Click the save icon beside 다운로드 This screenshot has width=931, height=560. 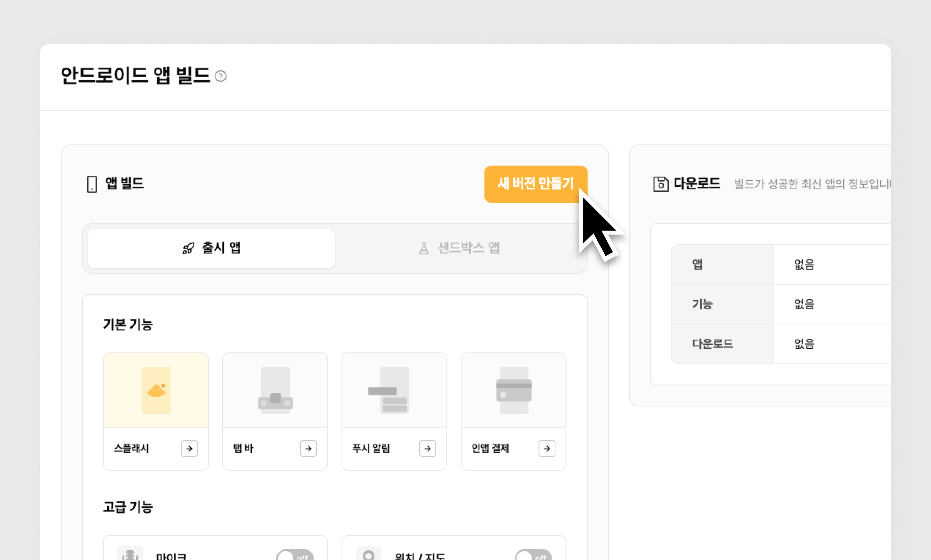(661, 184)
